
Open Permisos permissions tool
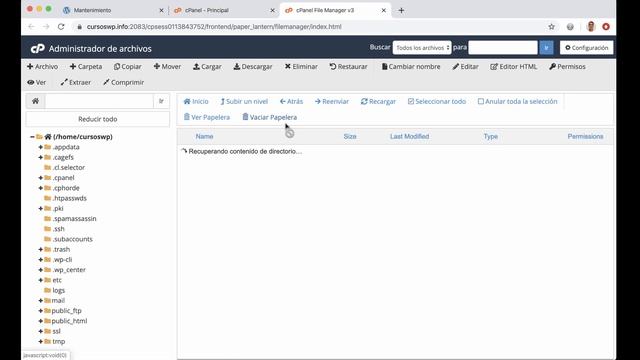click(567, 67)
